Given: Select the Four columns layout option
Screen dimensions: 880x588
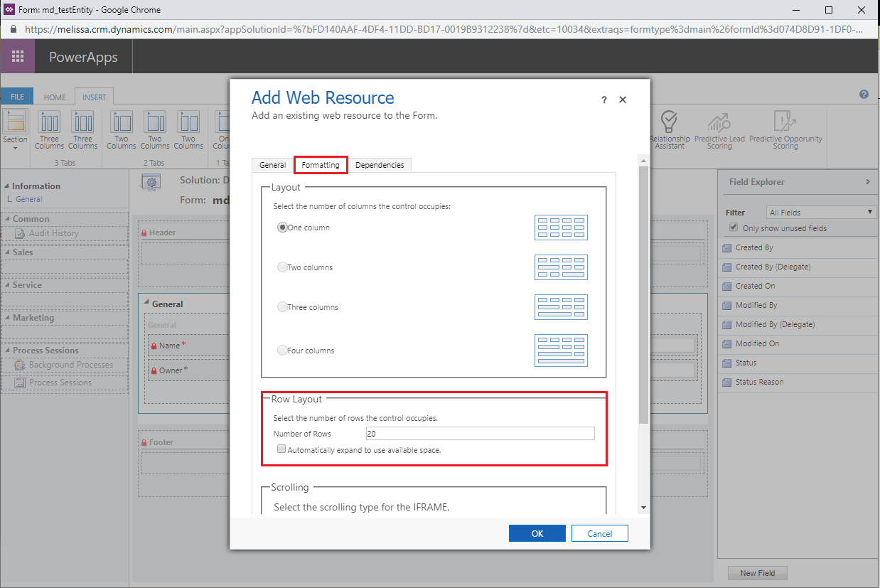Looking at the screenshot, I should 282,351.
